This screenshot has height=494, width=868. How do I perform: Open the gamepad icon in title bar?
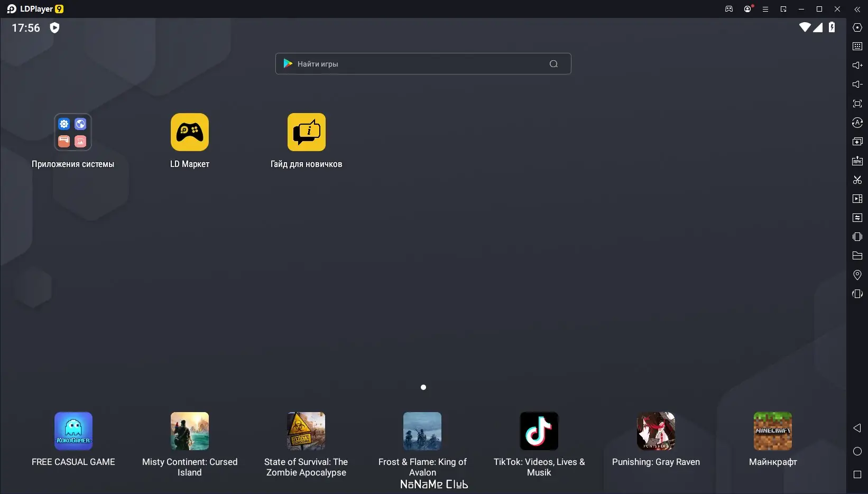[x=729, y=9]
